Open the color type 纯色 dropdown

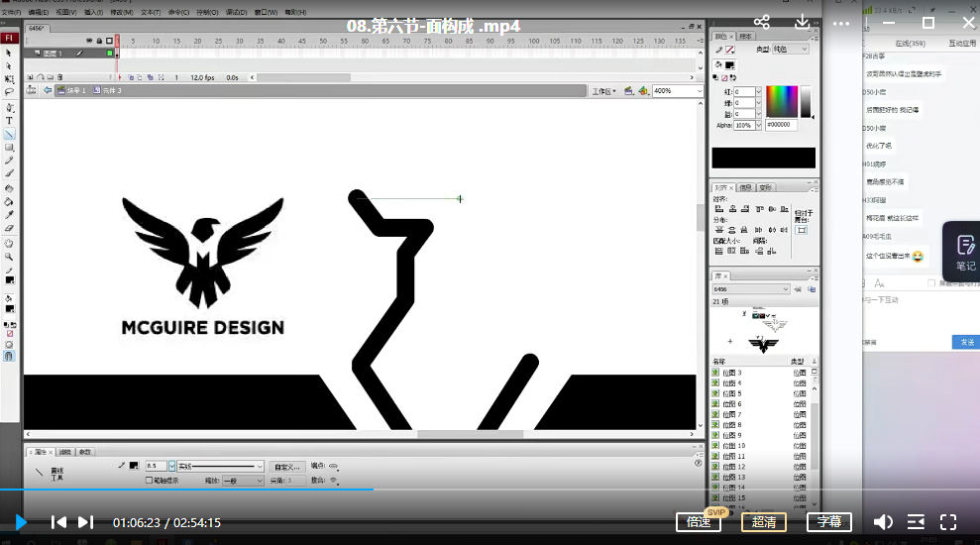(788, 49)
